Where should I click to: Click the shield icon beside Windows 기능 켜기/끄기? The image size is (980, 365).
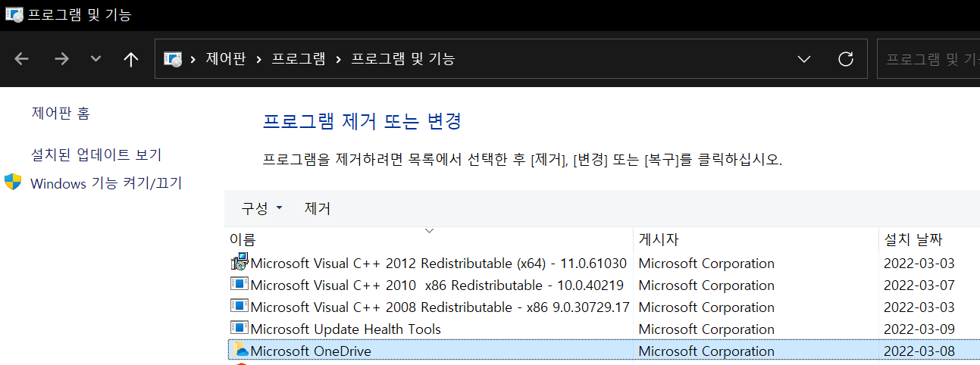[13, 182]
